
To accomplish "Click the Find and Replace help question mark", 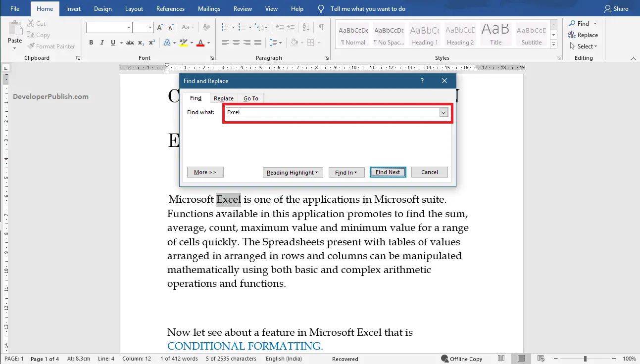I will (422, 81).
